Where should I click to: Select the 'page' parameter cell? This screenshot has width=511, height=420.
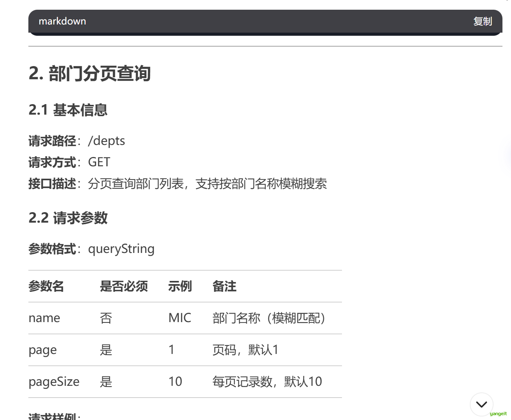point(43,350)
